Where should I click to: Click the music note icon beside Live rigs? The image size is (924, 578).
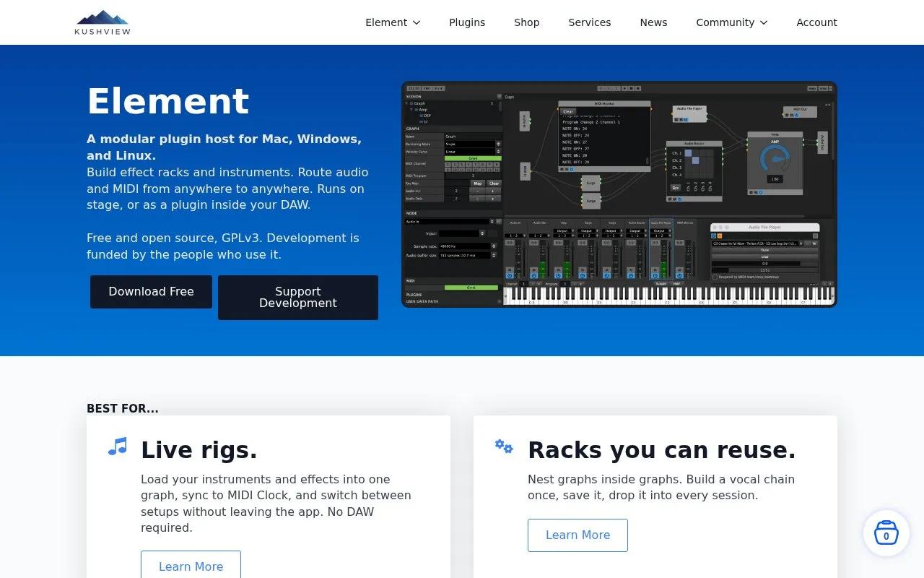(118, 447)
